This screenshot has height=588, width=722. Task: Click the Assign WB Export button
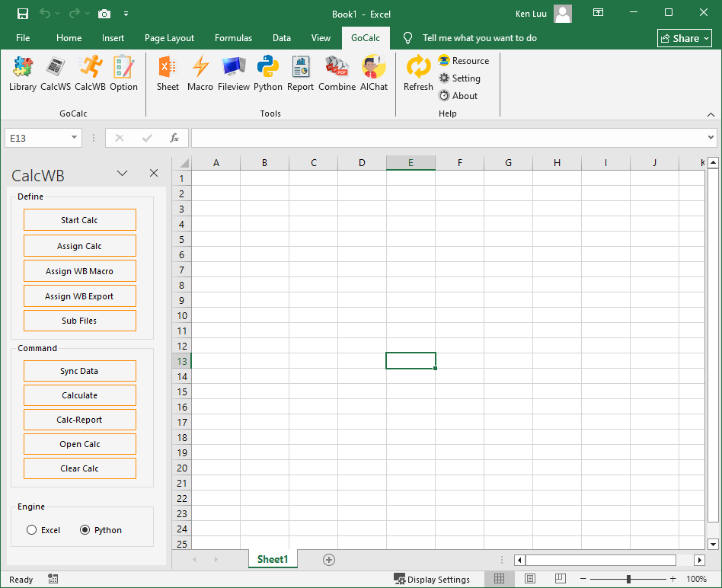click(x=80, y=296)
